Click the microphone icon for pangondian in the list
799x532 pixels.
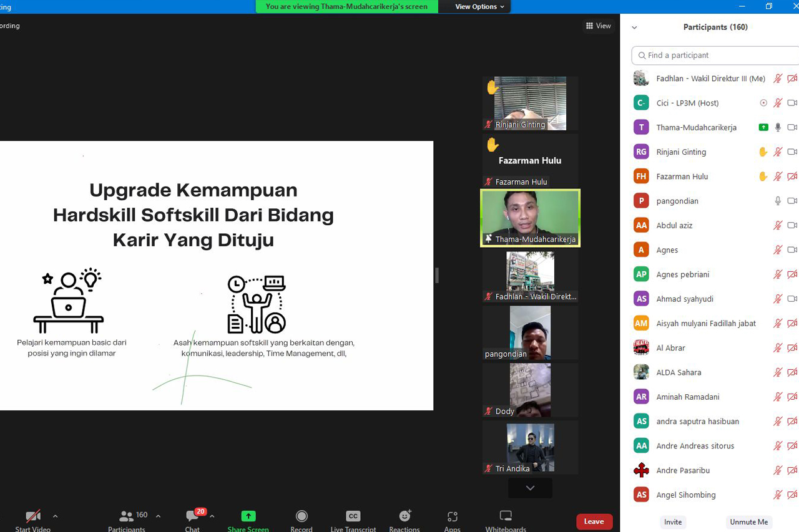(778, 201)
